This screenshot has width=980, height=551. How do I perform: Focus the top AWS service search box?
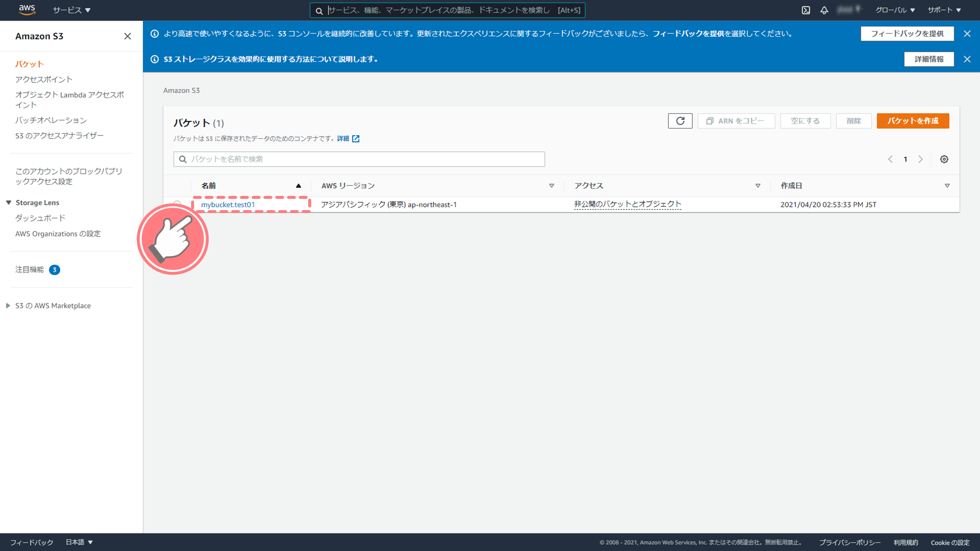(x=447, y=10)
